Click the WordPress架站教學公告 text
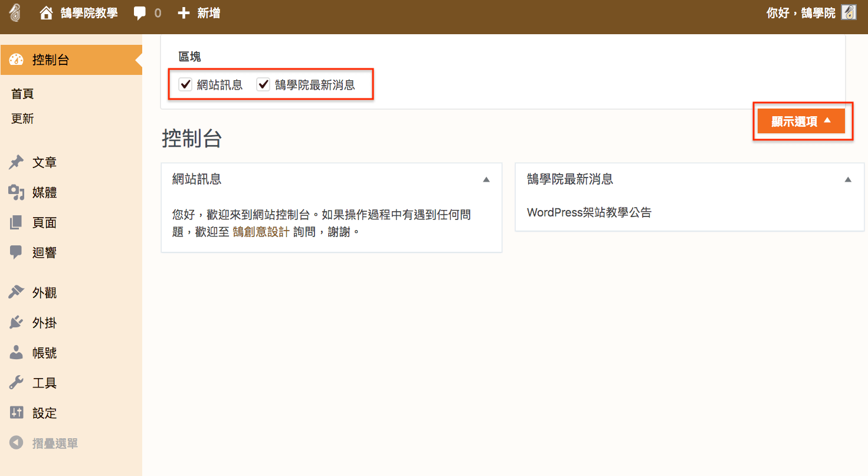Screen dimensions: 868x476 [589, 212]
